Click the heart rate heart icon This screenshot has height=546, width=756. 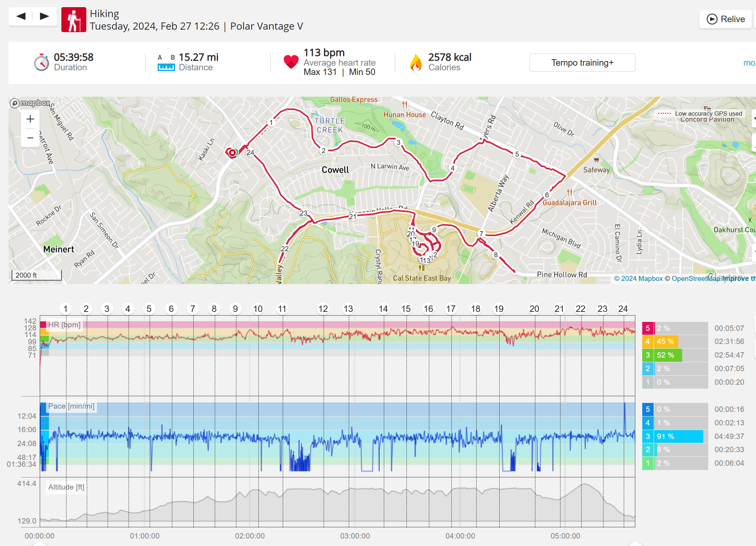291,62
